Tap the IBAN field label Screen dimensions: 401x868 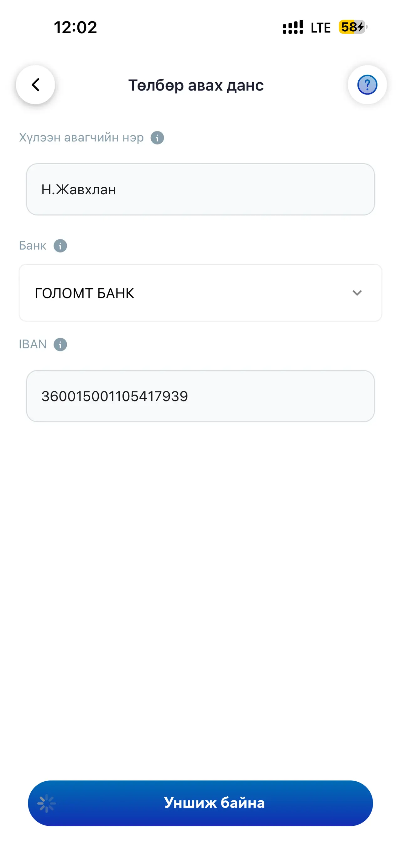pos(33,345)
